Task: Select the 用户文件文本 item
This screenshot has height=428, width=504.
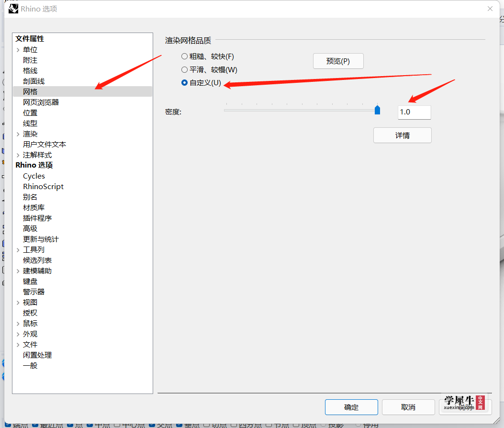Action: point(45,145)
